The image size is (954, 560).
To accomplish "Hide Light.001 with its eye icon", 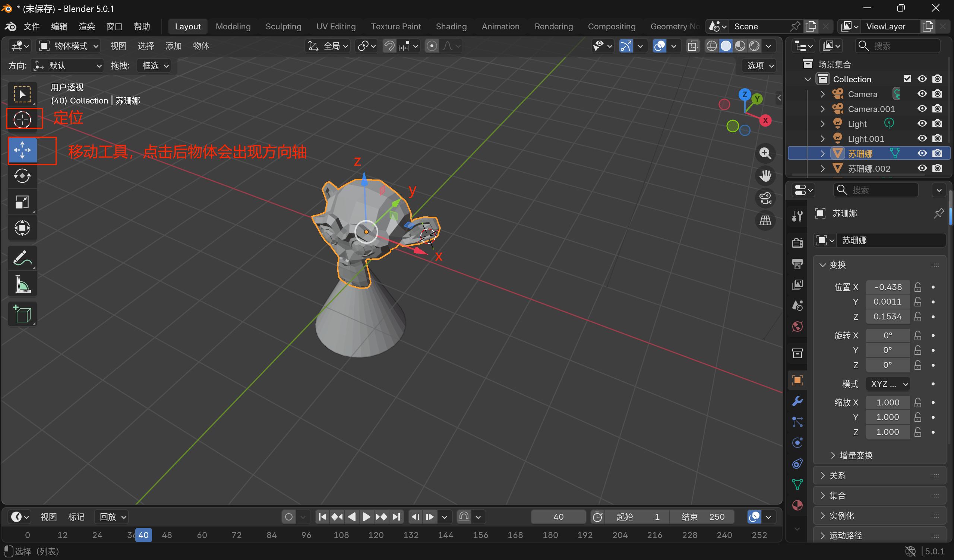I will [x=922, y=139].
